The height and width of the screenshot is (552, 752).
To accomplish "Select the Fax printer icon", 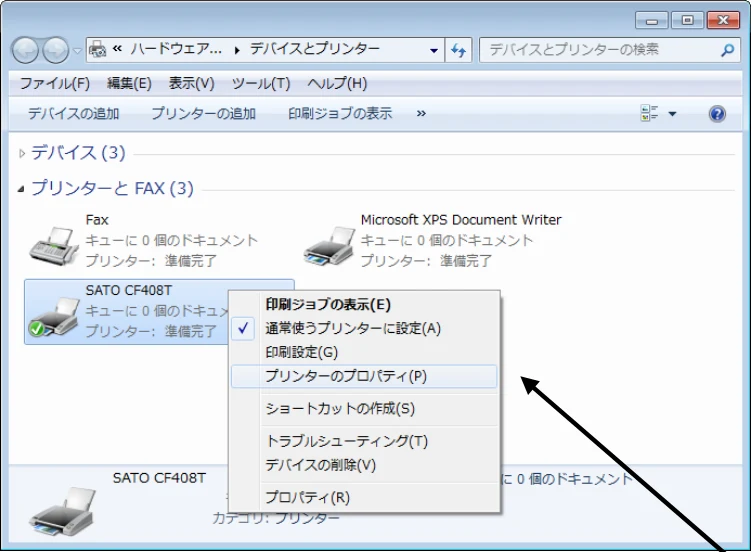I will coord(54,246).
